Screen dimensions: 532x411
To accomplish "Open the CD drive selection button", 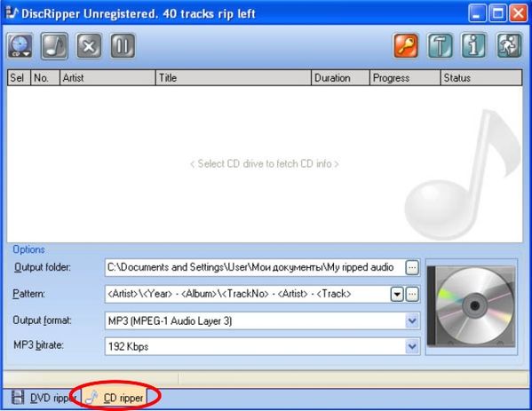I will [x=20, y=46].
